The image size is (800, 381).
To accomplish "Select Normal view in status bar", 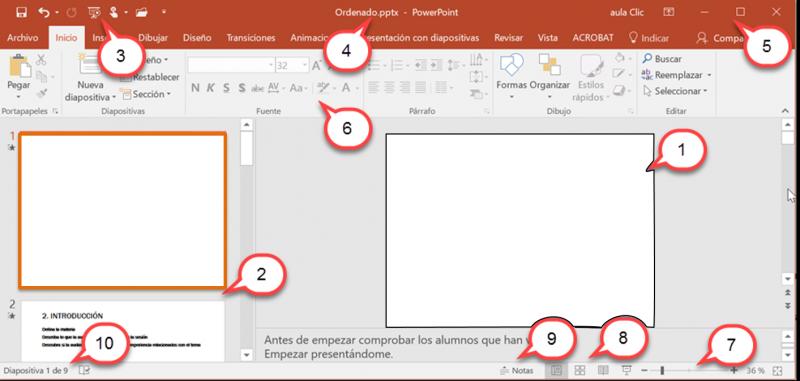I will [556, 370].
